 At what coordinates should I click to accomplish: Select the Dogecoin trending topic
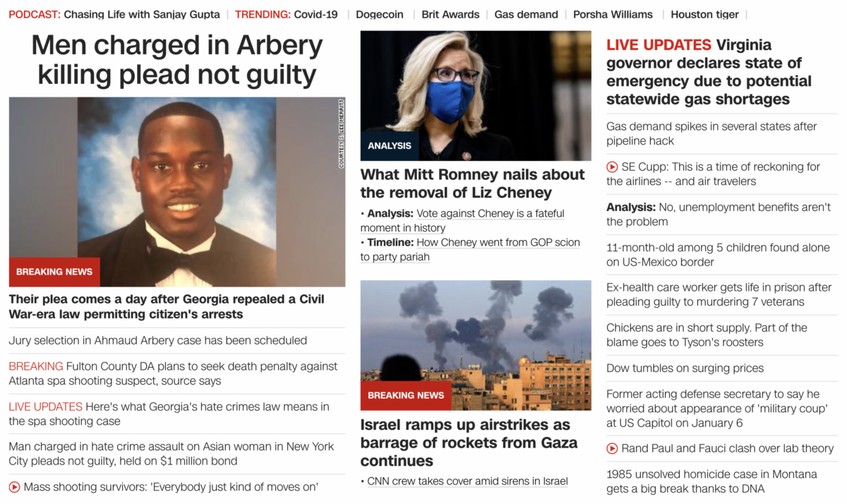pos(380,14)
